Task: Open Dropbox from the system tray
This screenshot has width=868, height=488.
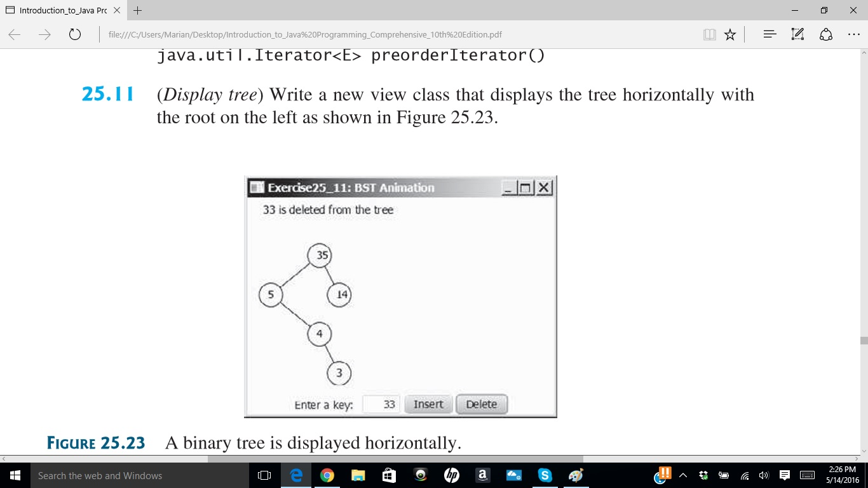Action: click(x=703, y=475)
